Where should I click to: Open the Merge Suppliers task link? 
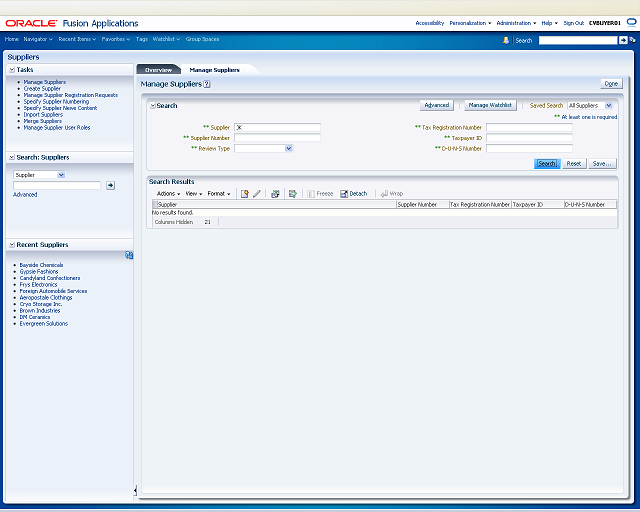[43, 121]
